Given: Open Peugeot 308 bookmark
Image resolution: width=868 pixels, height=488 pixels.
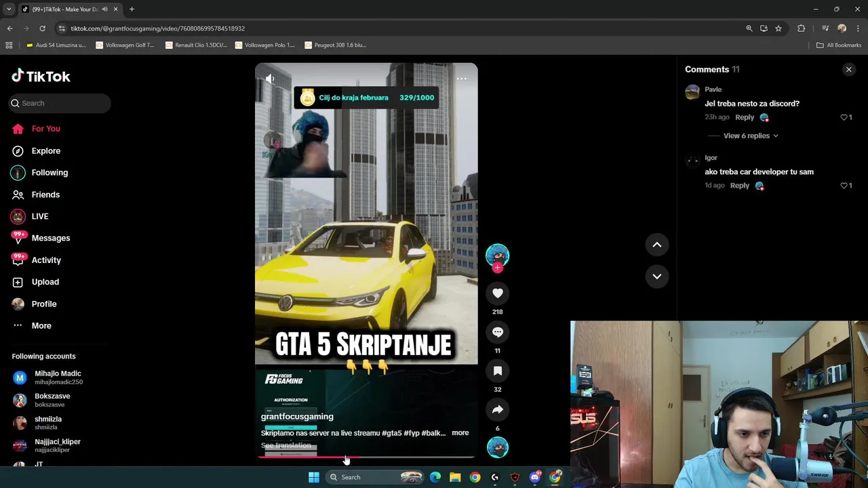Looking at the screenshot, I should point(335,45).
